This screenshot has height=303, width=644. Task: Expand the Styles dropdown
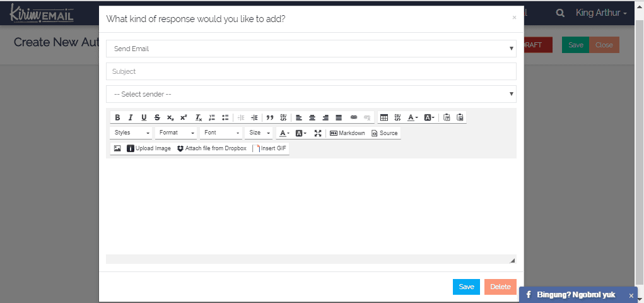coord(131,133)
